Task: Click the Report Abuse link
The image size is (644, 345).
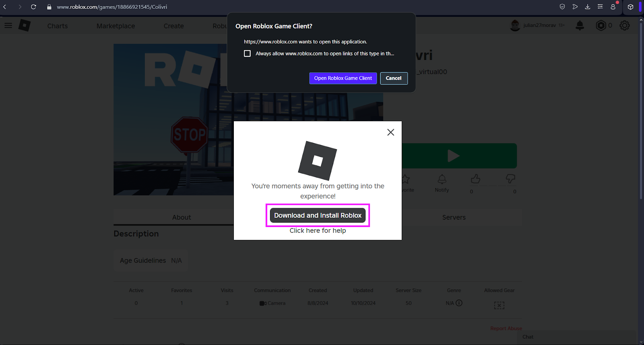Action: point(506,328)
